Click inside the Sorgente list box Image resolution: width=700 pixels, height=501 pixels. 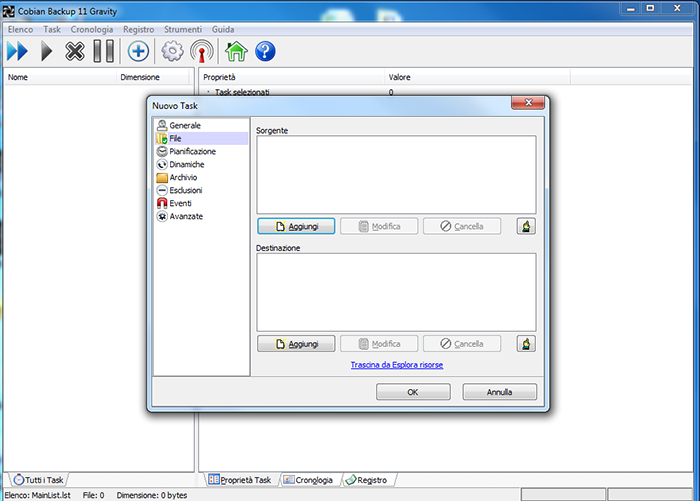coord(396,175)
